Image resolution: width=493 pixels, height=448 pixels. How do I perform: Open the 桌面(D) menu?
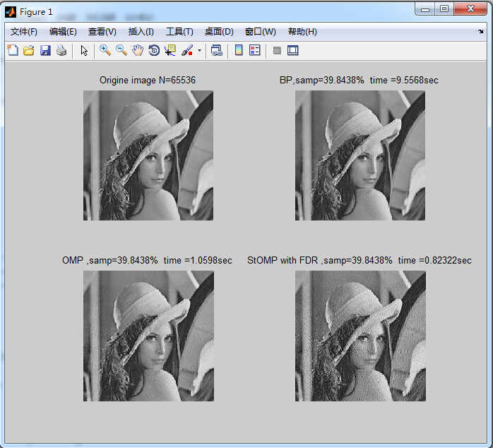219,32
